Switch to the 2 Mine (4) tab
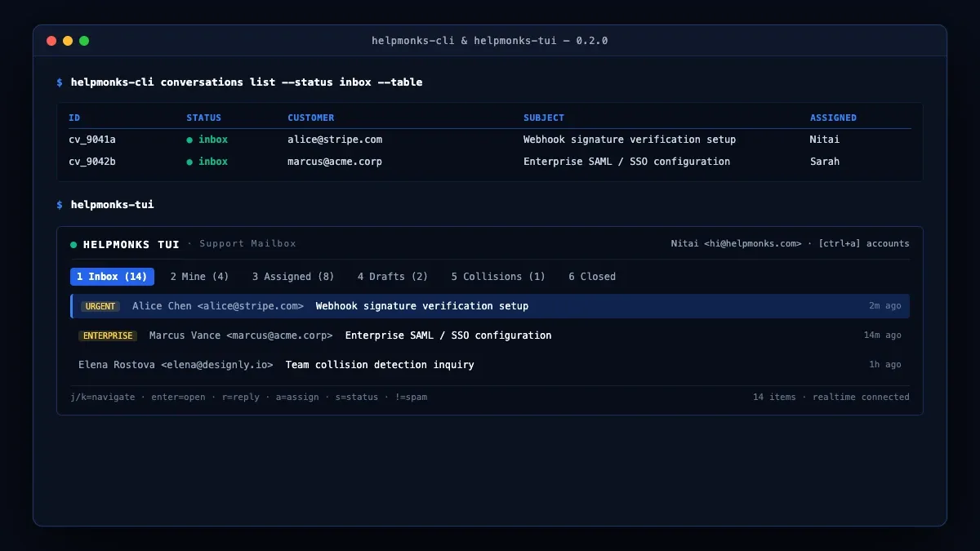Image resolution: width=980 pixels, height=551 pixels. pyautogui.click(x=199, y=277)
